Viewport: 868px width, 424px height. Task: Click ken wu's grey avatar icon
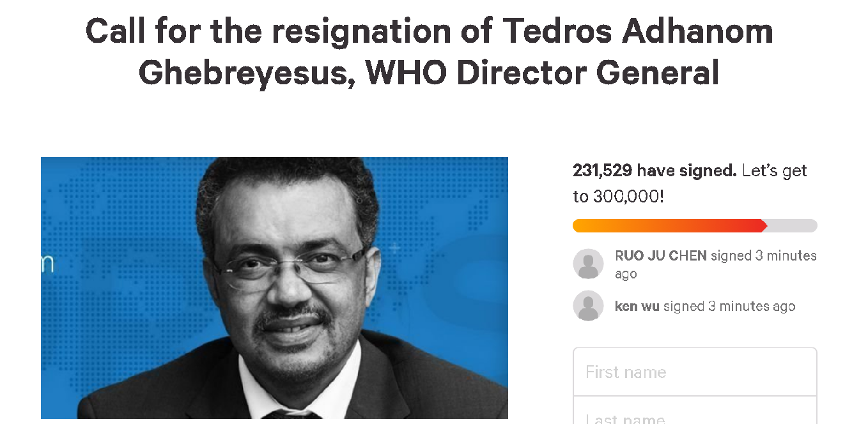(588, 306)
